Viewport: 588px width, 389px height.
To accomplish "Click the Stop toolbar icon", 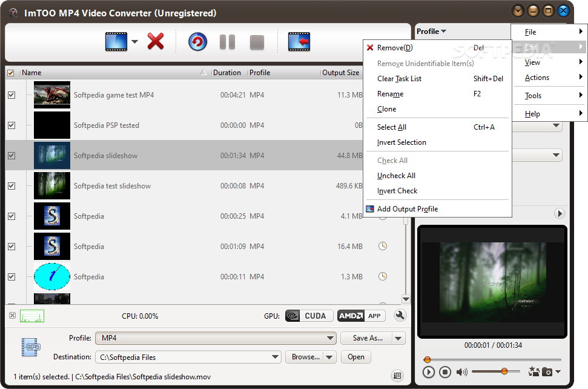I will (257, 42).
